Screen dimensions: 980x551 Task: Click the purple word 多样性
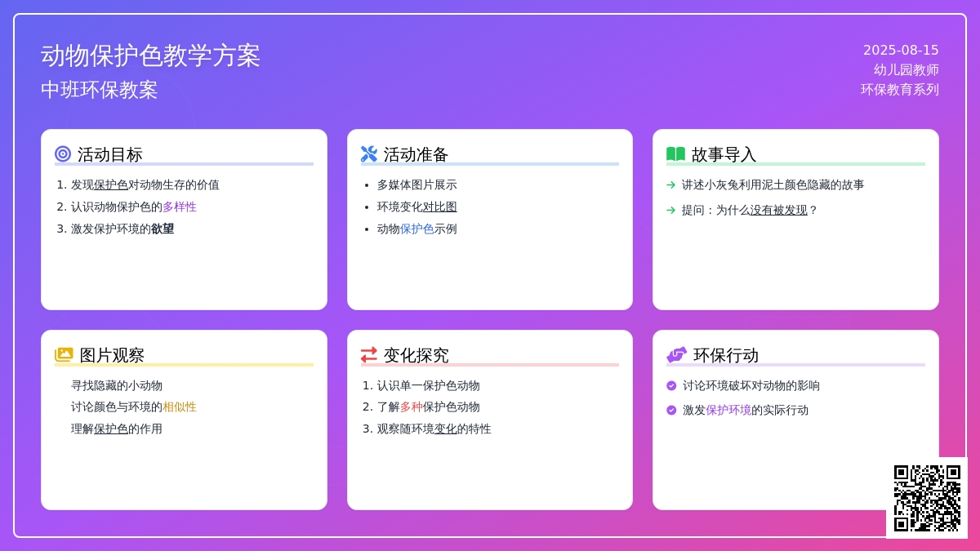click(x=180, y=207)
